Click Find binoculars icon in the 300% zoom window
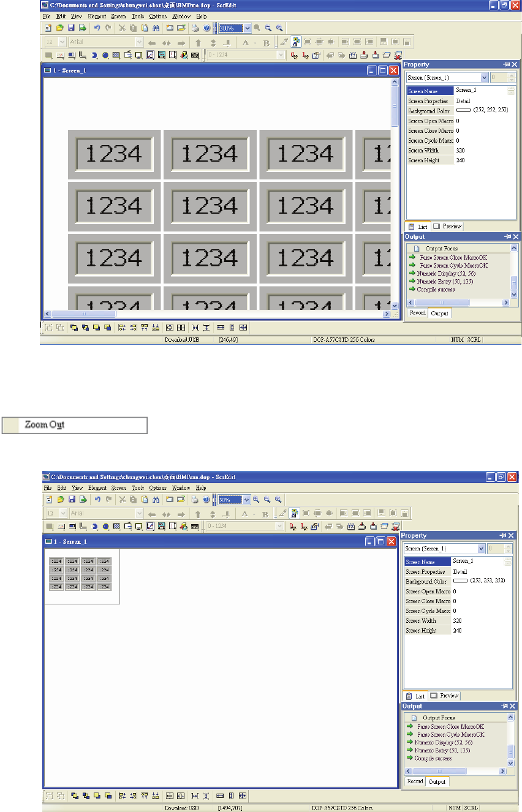 [156, 28]
